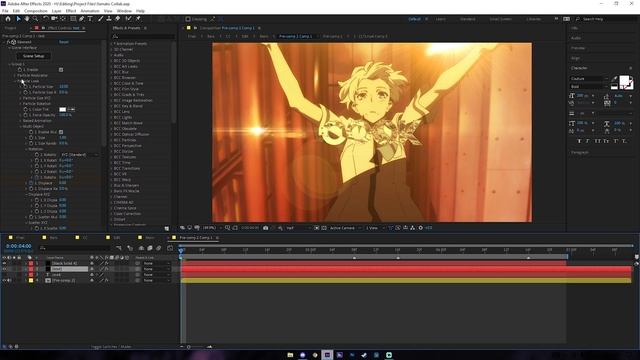Expand the Particle Replicator group
The image size is (640, 360).
tap(15, 76)
